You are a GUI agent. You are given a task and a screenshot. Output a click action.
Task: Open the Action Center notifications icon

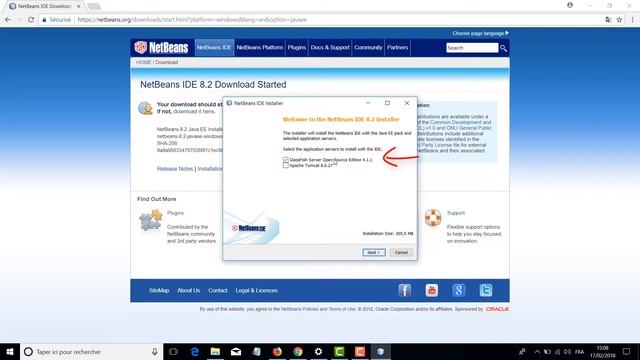627,351
